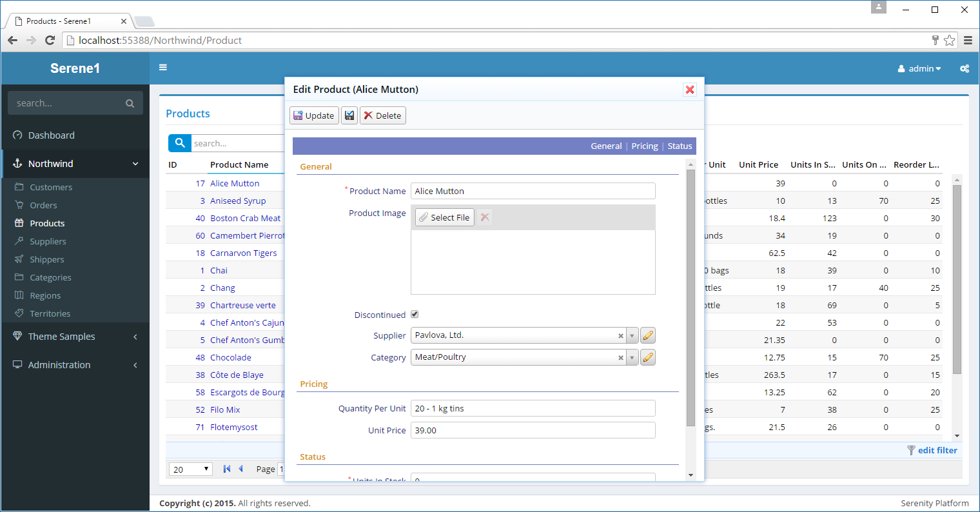
Task: Click the edit filter link
Action: click(937, 450)
